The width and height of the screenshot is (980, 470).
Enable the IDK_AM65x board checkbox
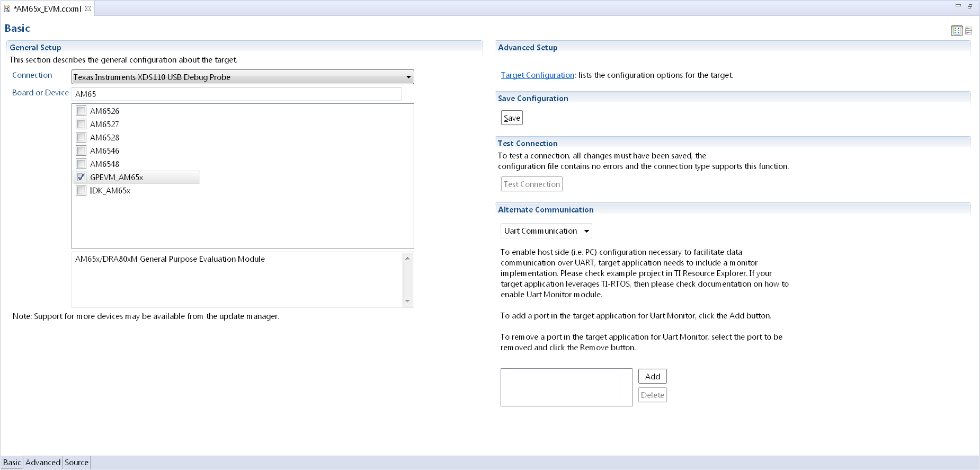pyautogui.click(x=81, y=191)
